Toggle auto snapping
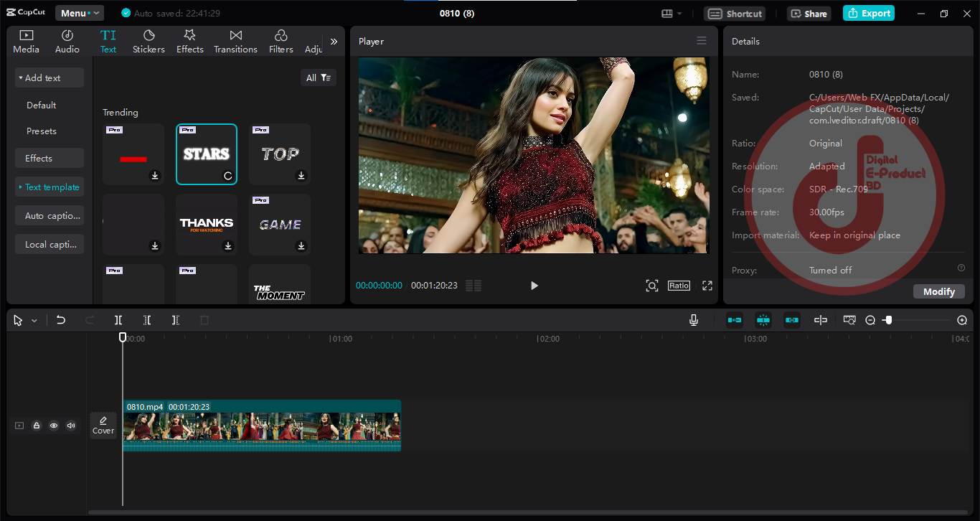Viewport: 980px width, 521px height. coord(763,320)
